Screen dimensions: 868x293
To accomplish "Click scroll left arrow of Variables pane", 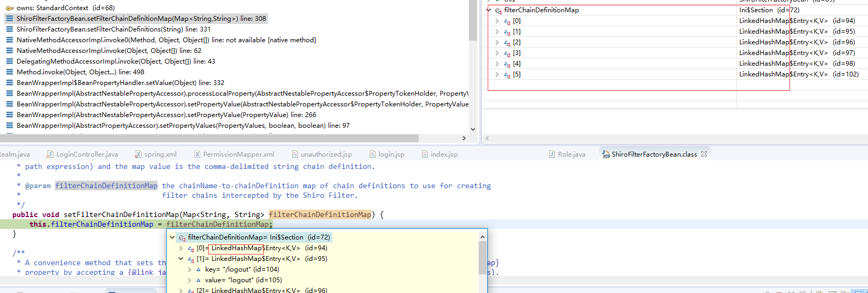I will point(487,138).
